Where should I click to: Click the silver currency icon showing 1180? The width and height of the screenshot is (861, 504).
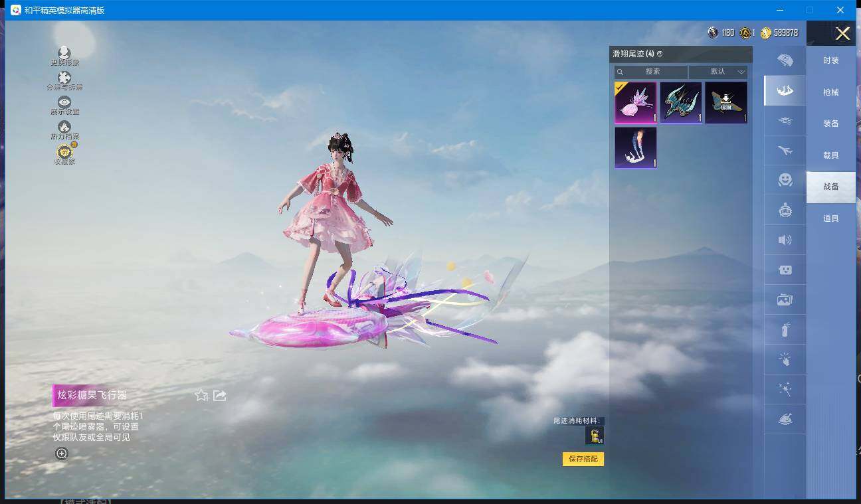click(713, 33)
